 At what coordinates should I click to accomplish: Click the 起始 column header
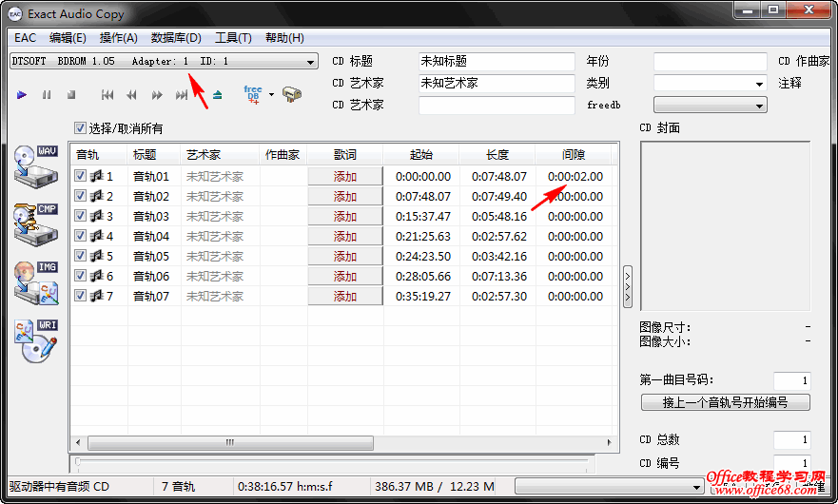421,155
